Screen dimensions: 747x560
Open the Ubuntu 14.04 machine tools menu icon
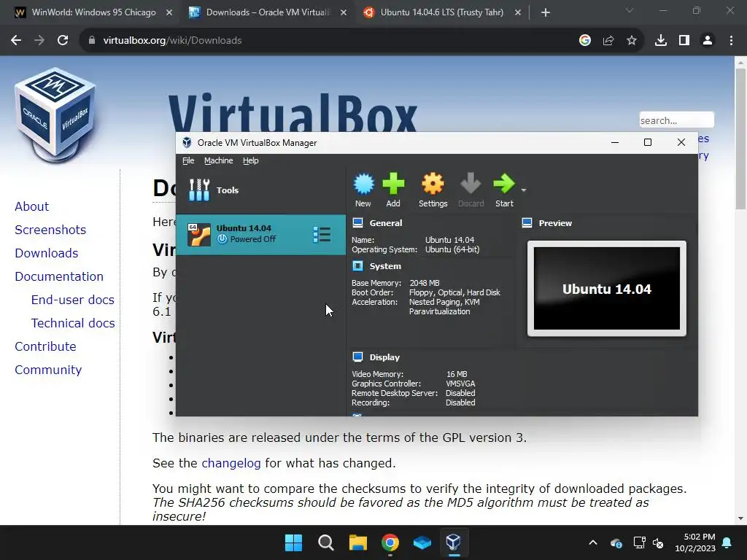[322, 234]
